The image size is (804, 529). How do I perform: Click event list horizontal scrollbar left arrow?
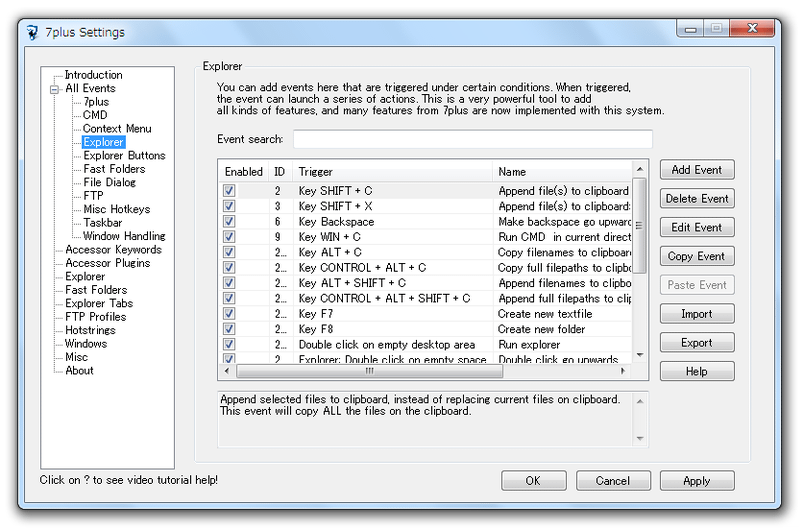tap(227, 371)
